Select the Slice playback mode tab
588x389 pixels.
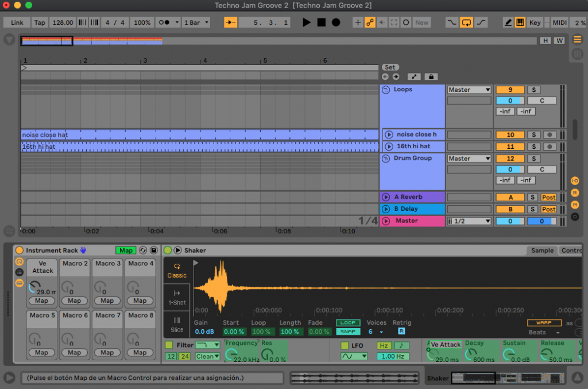[177, 325]
